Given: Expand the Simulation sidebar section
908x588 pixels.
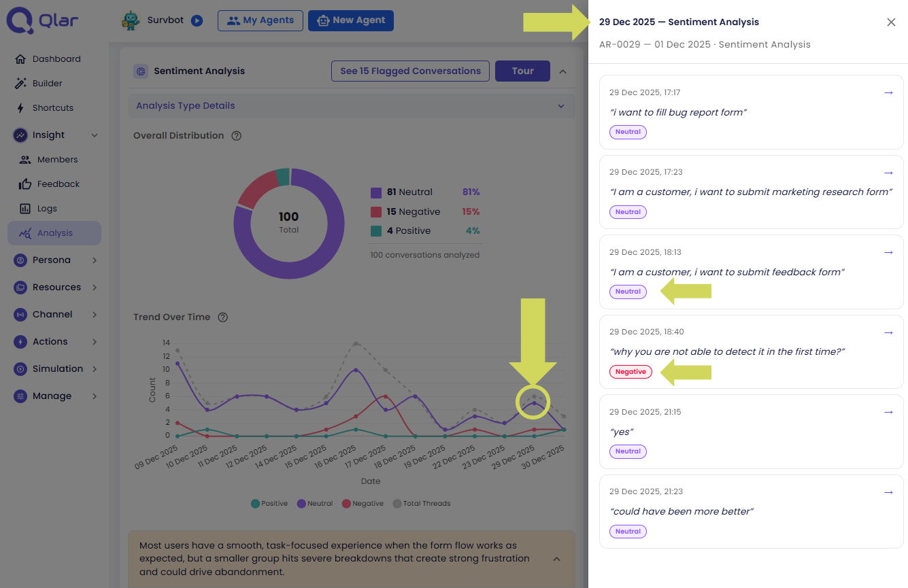Looking at the screenshot, I should (x=95, y=369).
